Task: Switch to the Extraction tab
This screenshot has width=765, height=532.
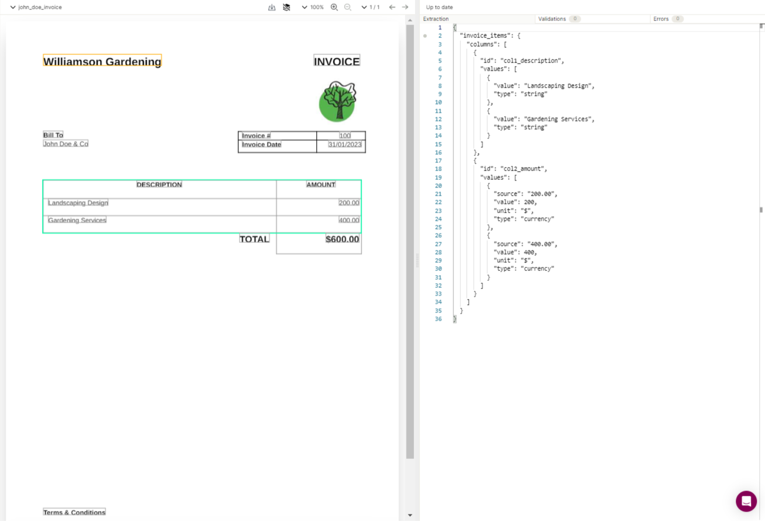Action: pos(436,19)
